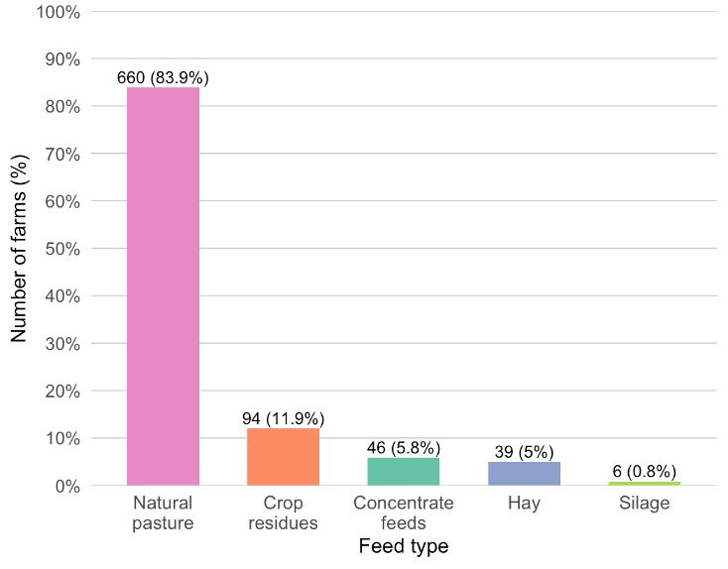728x569 pixels.
Task: Select the 50% y-axis tick label
Action: coord(62,249)
